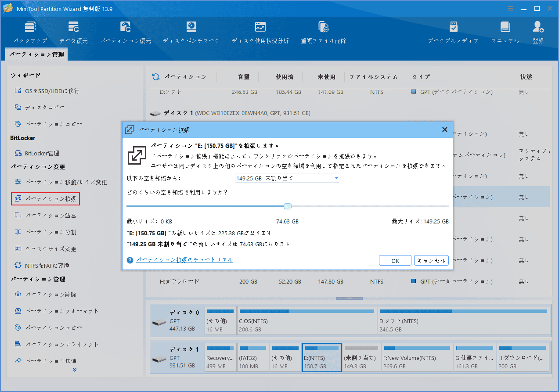The height and width of the screenshot is (392, 559).
Task: Sort by タイプ column header
Action: pyautogui.click(x=421, y=77)
